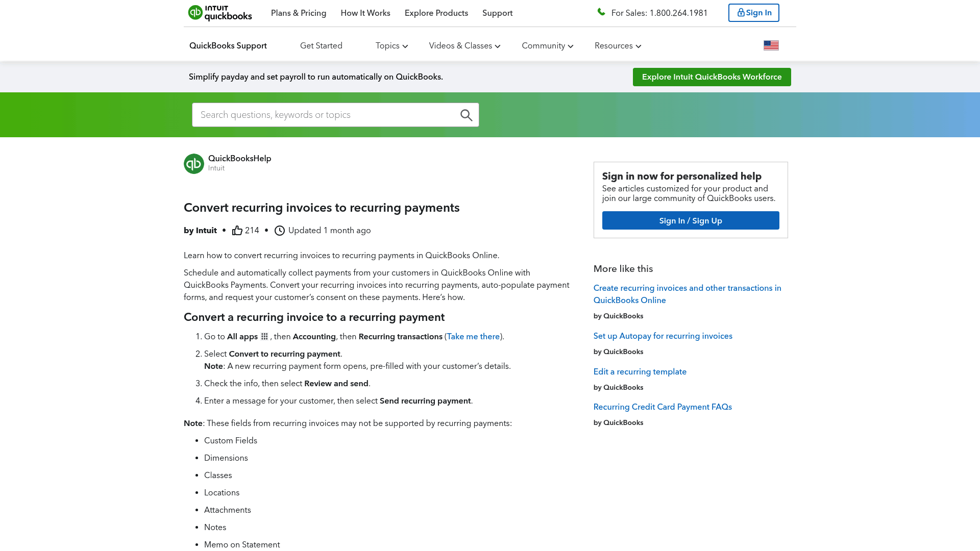This screenshot has height=551, width=980.
Task: Click the Memo on Statement list item
Action: (x=242, y=545)
